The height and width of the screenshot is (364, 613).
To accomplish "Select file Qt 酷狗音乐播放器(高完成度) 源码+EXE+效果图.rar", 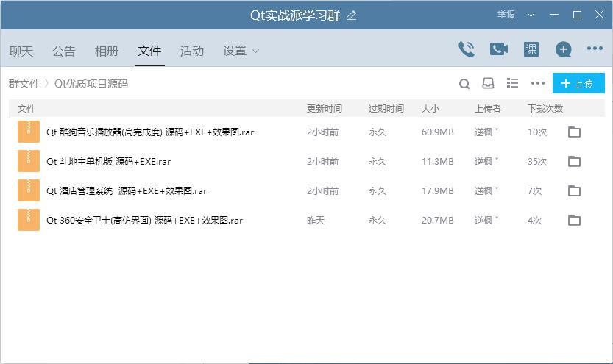I will click(150, 132).
